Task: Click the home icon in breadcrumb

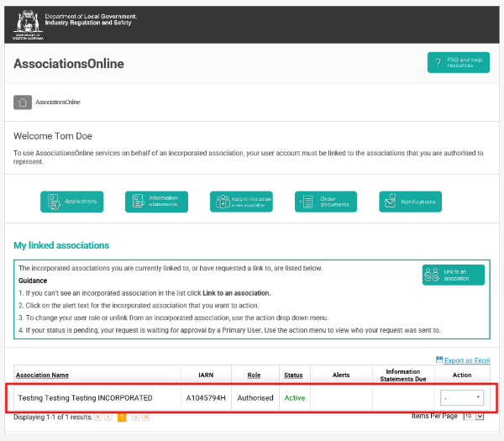Action: tap(23, 102)
